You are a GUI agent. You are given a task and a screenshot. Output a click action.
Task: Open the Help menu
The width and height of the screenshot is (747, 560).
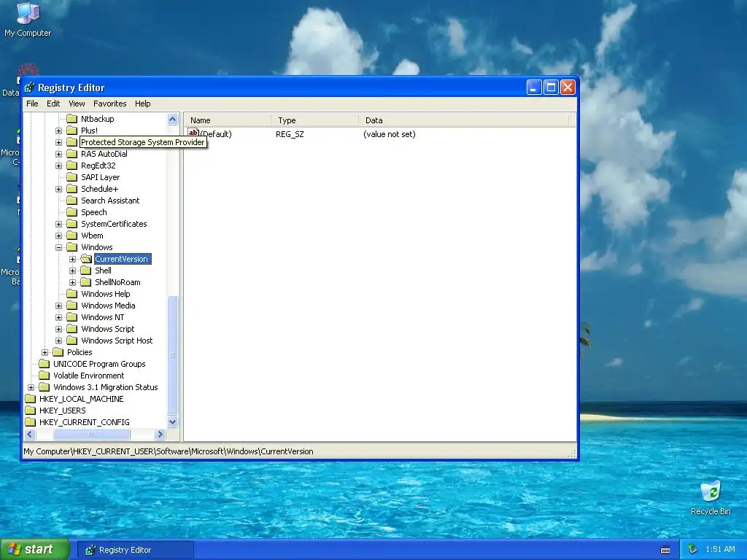pyautogui.click(x=142, y=104)
